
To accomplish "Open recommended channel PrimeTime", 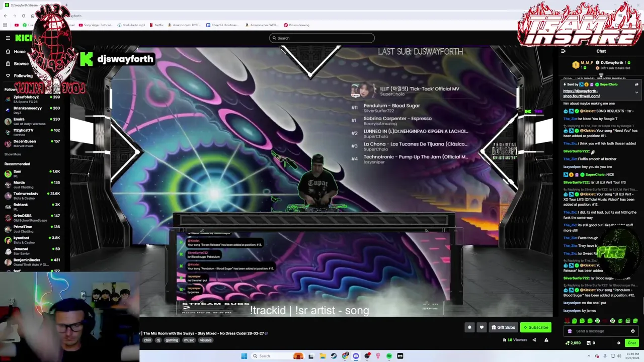I will pos(32,229).
